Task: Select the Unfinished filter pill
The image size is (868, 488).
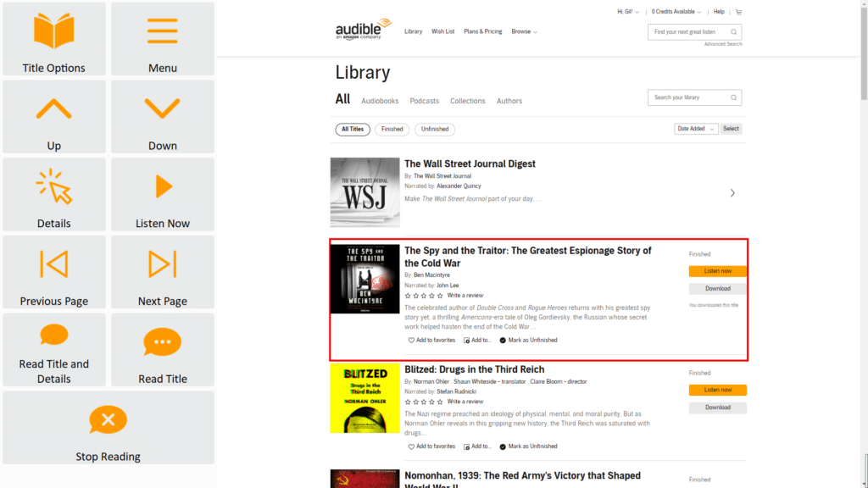Action: tap(435, 130)
